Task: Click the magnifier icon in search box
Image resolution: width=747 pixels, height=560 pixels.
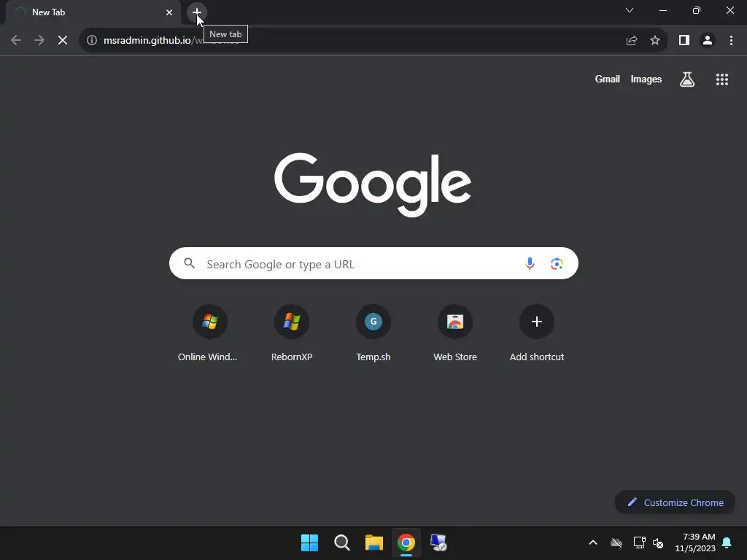Action: 190,263
